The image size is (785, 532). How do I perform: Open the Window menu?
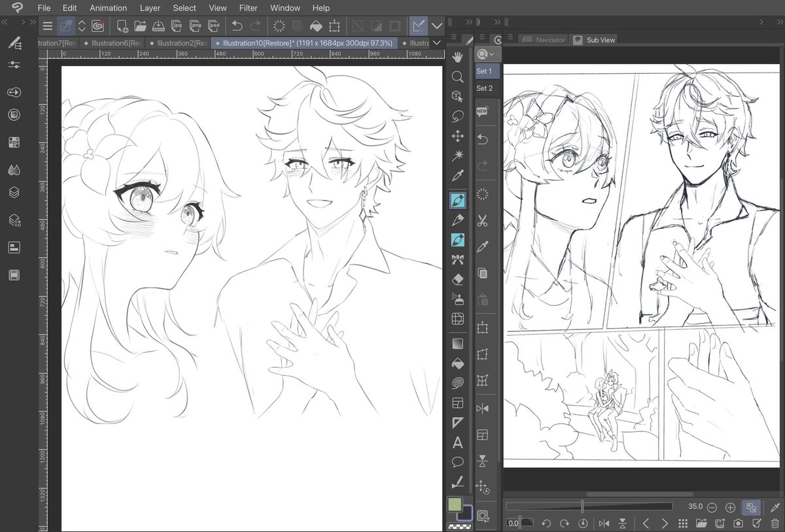click(x=285, y=8)
